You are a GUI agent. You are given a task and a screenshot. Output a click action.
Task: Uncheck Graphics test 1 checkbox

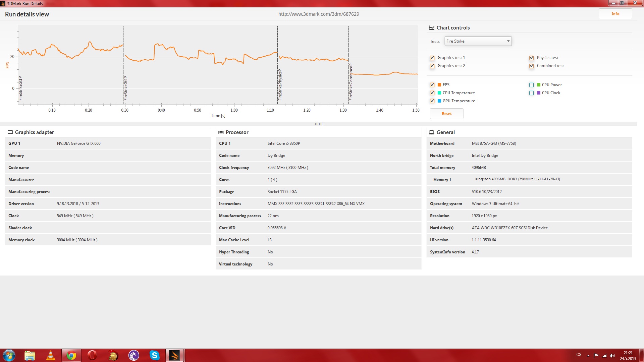click(x=432, y=58)
